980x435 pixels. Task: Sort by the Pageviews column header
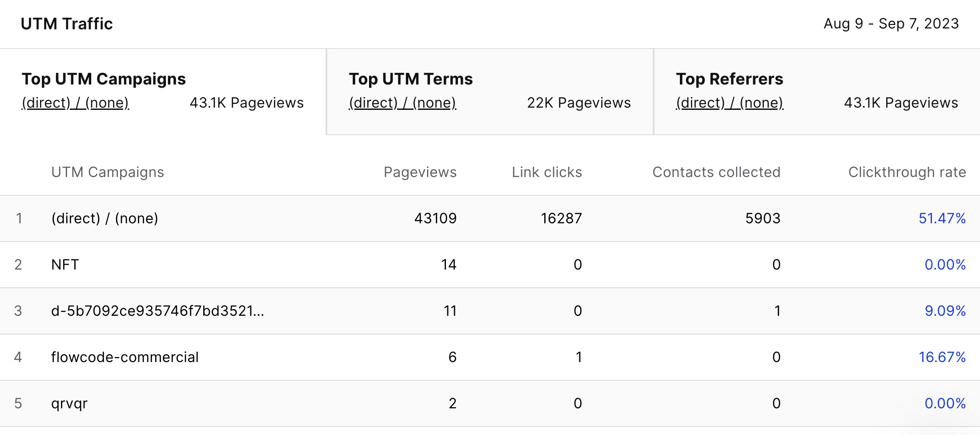420,172
